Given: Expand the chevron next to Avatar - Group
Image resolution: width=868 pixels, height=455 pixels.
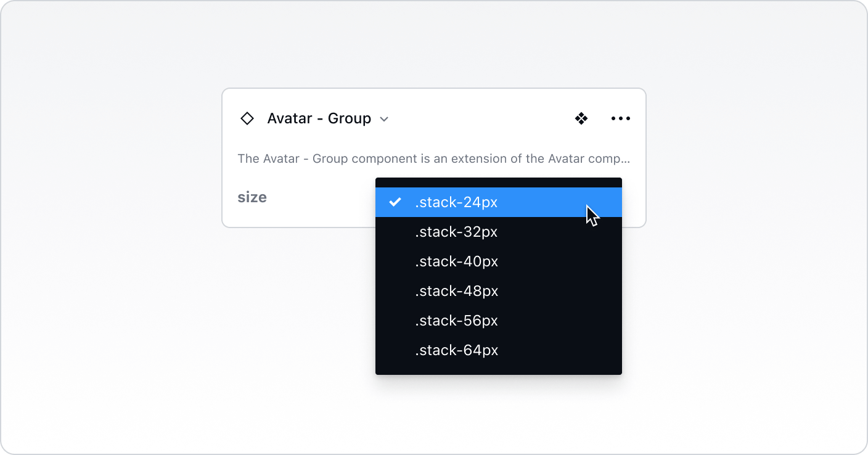Looking at the screenshot, I should tap(384, 119).
